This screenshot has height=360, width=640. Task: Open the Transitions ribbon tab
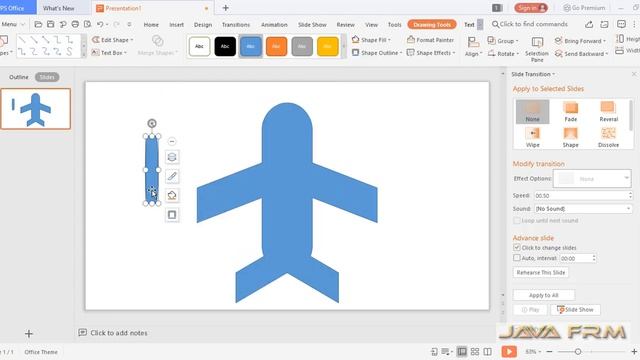point(236,24)
